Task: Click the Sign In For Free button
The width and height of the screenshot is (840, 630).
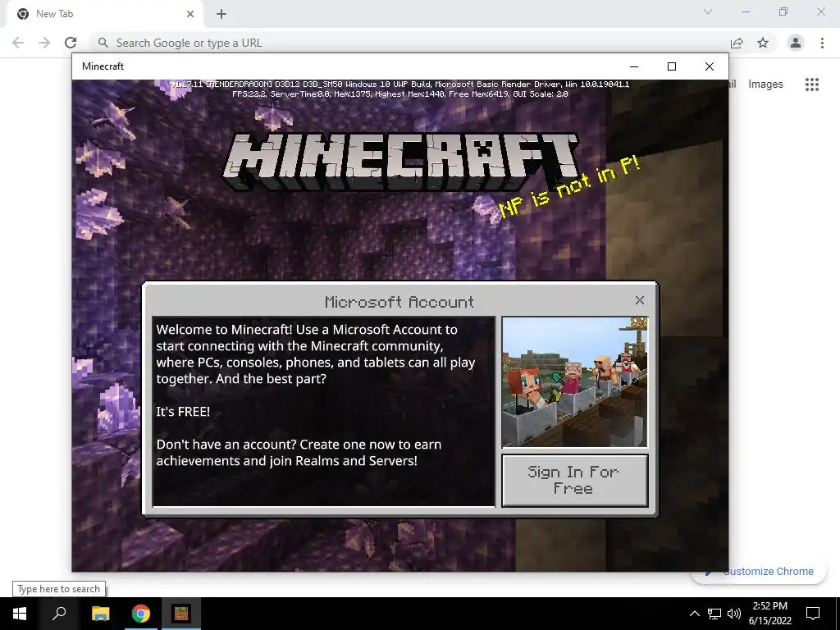Action: coord(575,480)
